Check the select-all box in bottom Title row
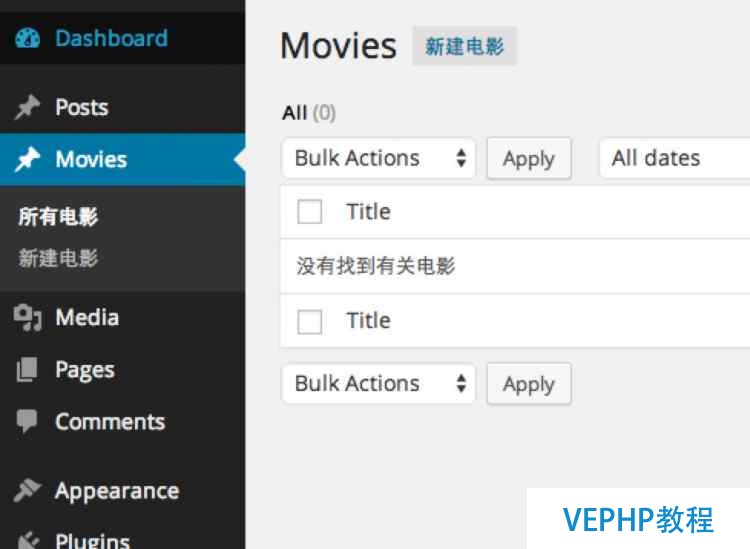The height and width of the screenshot is (549, 750). [x=309, y=321]
